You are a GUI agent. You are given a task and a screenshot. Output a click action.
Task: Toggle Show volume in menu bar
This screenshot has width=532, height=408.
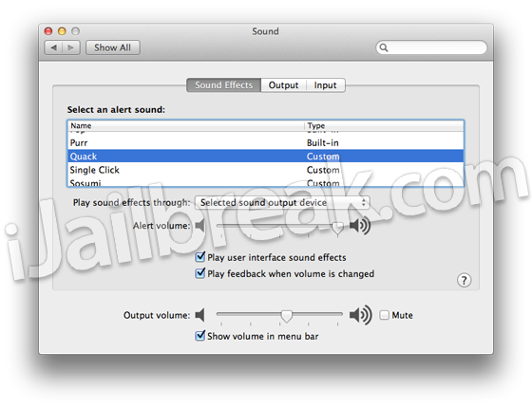[200, 336]
